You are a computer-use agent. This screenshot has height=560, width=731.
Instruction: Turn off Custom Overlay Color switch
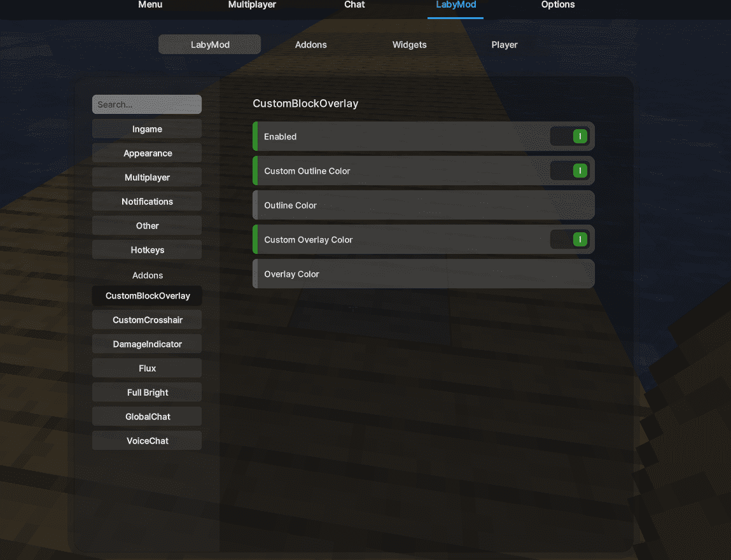(570, 239)
